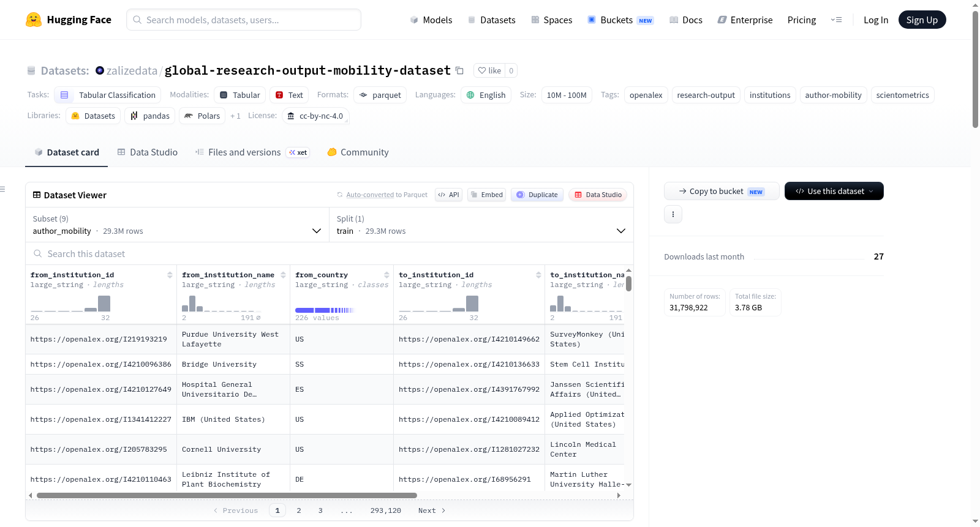Viewport: 980px width, 527px height.
Task: Go to the Pricing page
Action: pos(802,20)
